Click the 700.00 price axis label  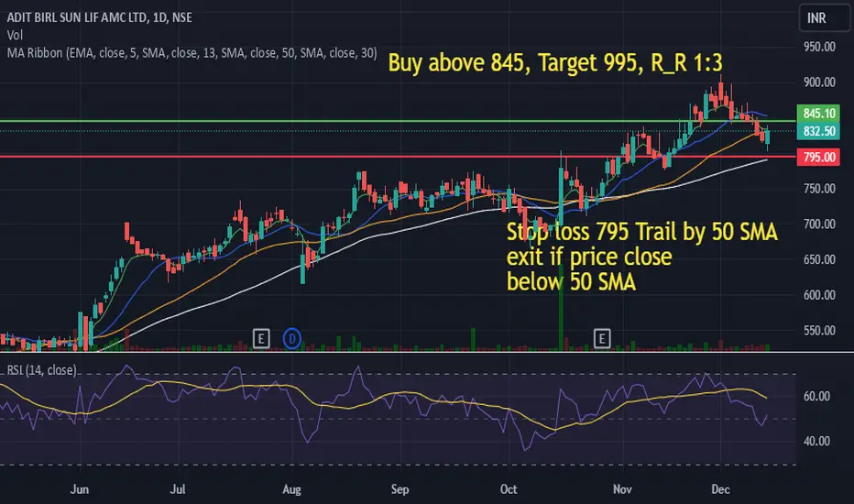coord(819,224)
